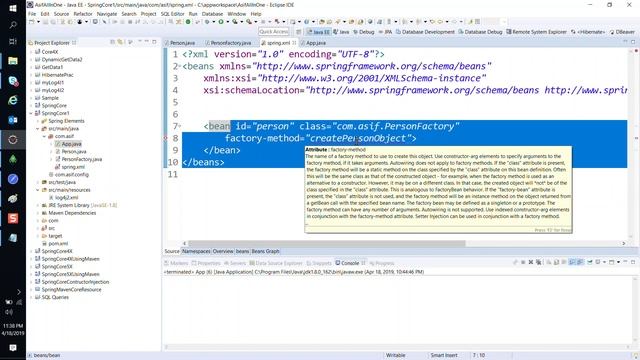
Task: Click the green circle icon in toolbar
Action: coord(188,22)
